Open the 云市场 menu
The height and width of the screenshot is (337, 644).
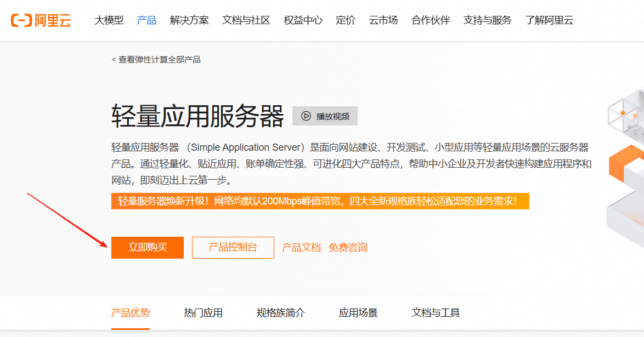pyautogui.click(x=383, y=20)
